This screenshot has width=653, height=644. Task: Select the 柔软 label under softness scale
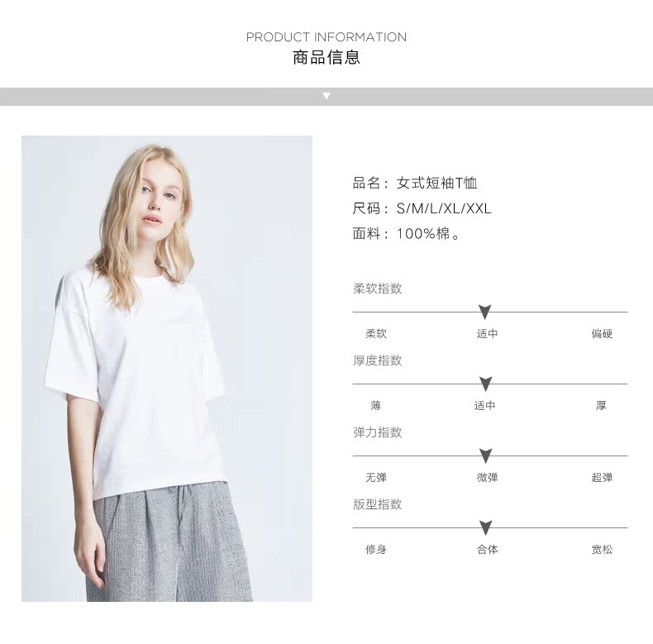point(375,334)
